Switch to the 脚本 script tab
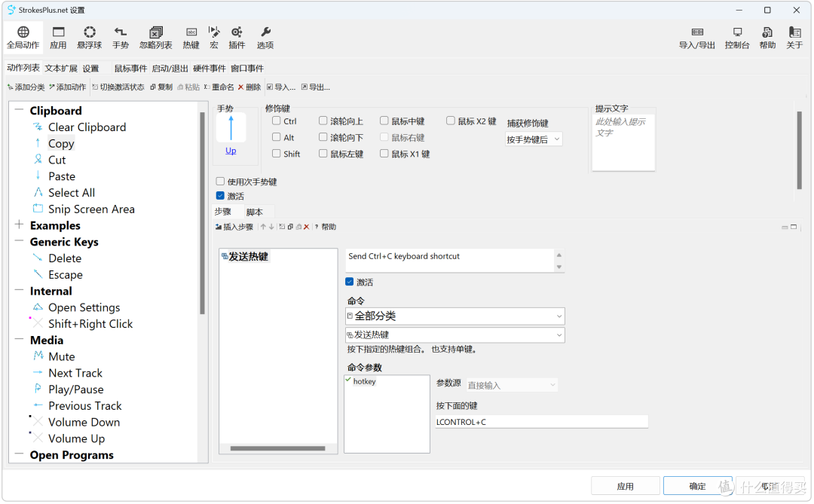The width and height of the screenshot is (814, 504). 255,212
